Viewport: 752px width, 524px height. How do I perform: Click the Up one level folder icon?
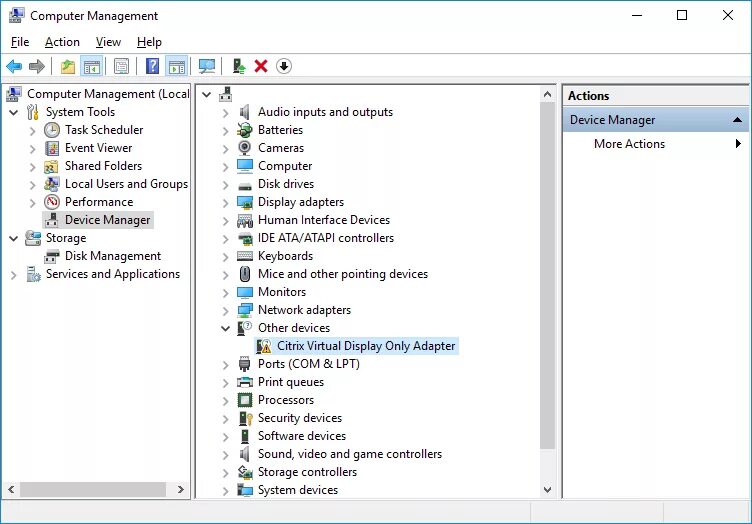(68, 66)
